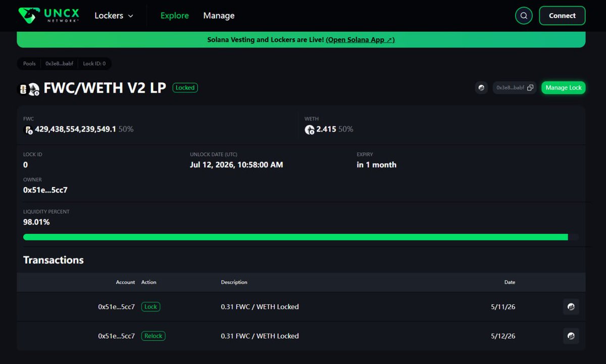Click the 98.01% liquidity value

[36, 222]
